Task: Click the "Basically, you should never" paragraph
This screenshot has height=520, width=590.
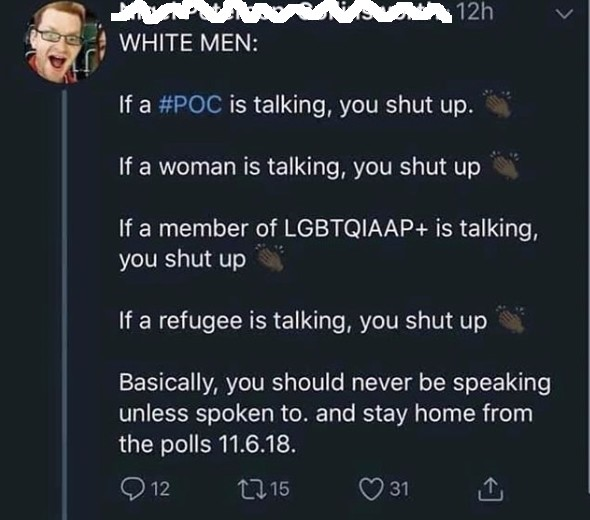Action: tap(335, 413)
